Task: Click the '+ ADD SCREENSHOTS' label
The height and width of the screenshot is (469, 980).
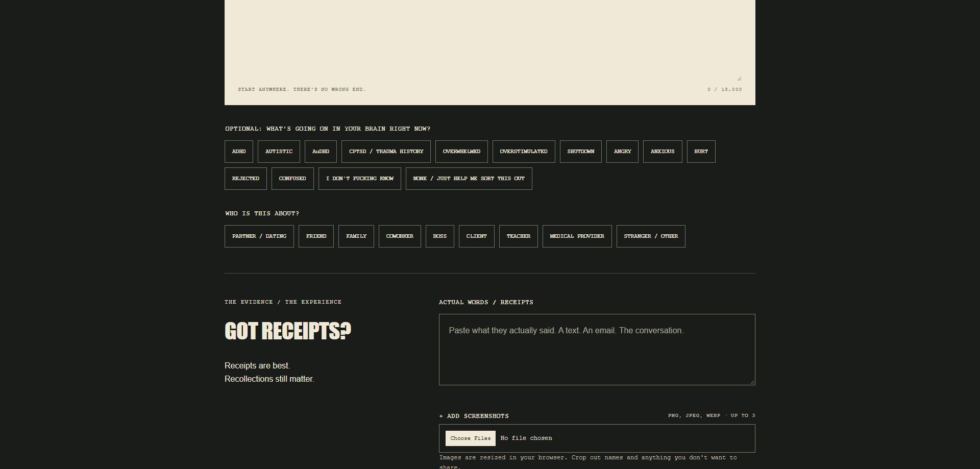Action: point(474,416)
